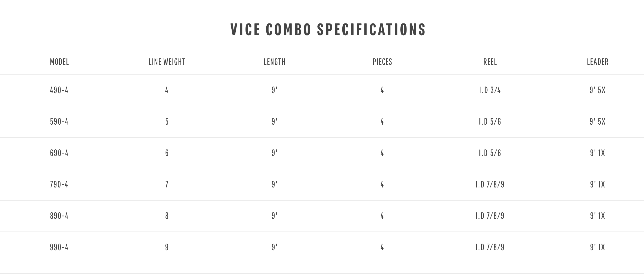Viewport: 644px width, 274px height.
Task: Click model 490-4 in the table
Action: tap(59, 90)
